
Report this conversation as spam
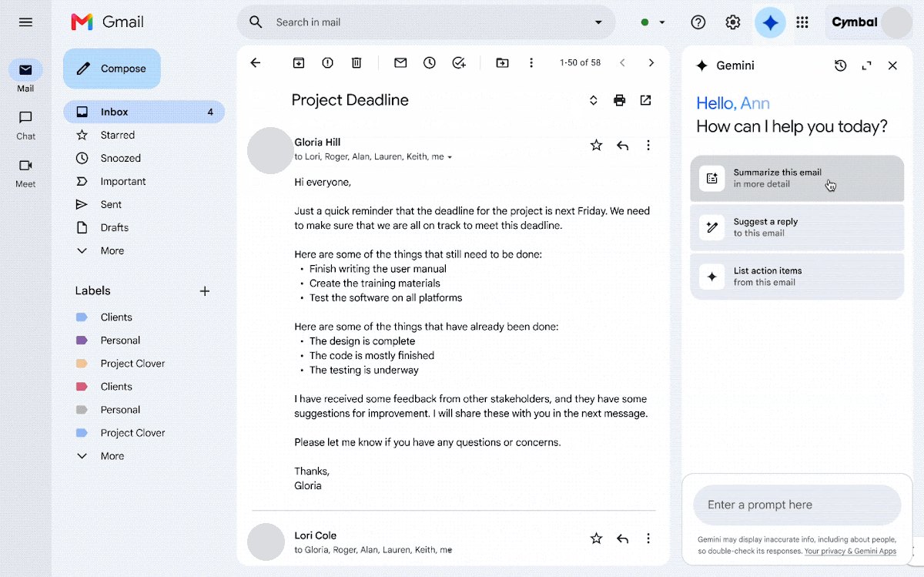coord(328,62)
